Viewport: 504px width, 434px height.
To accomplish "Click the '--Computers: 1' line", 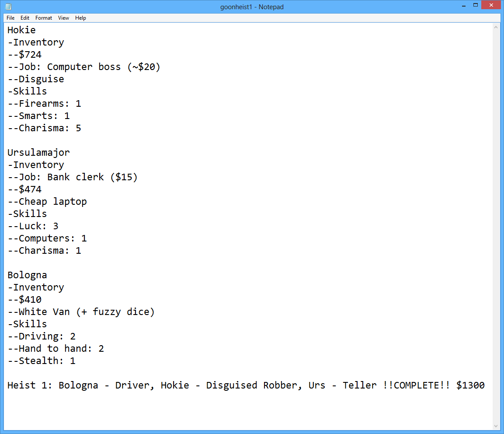I will click(x=47, y=238).
